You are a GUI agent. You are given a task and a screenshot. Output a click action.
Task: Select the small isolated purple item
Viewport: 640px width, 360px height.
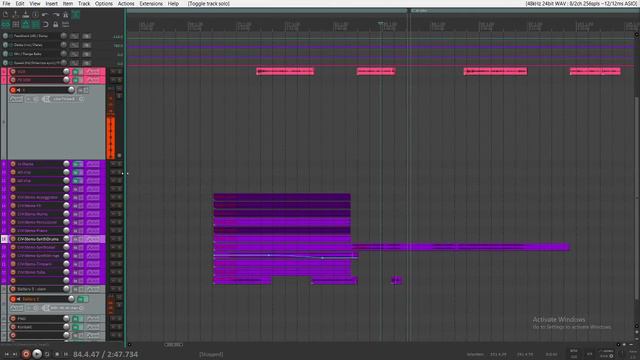pyautogui.click(x=396, y=280)
